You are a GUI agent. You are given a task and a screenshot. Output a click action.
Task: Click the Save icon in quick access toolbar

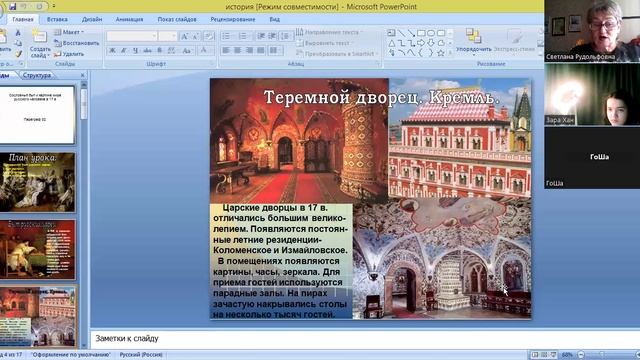tap(13, 6)
